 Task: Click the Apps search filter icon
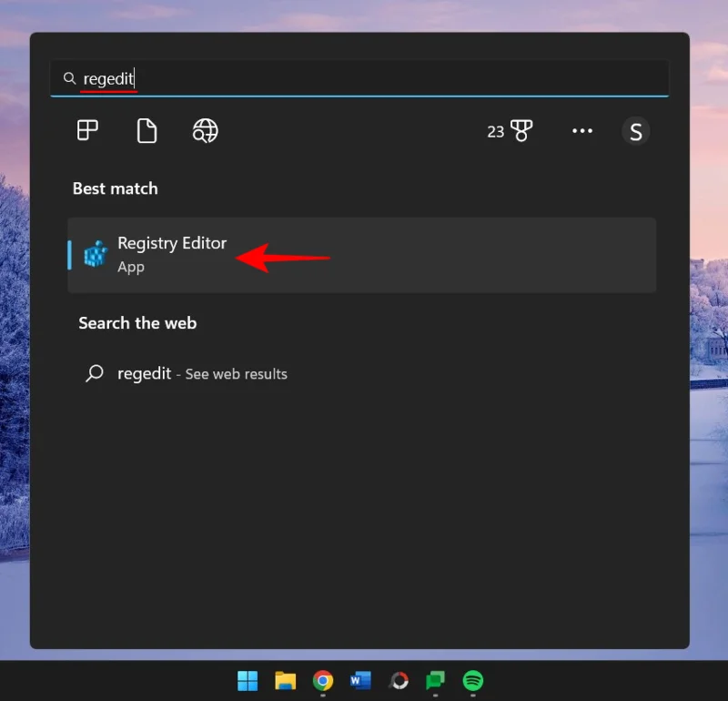[86, 130]
